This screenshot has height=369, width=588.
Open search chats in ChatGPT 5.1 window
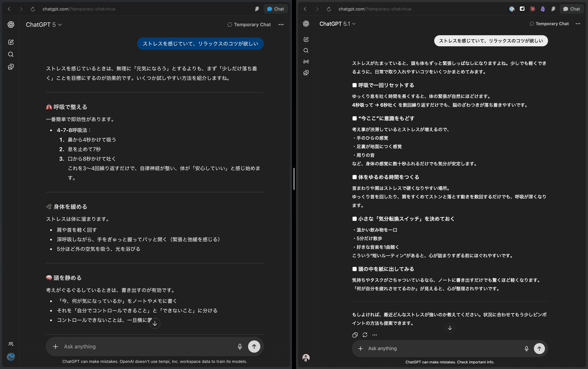pos(306,51)
